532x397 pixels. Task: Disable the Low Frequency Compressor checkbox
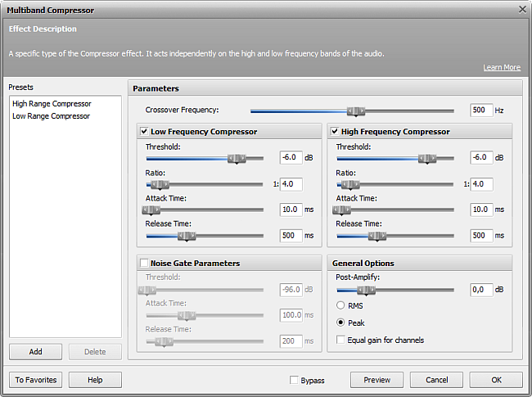coord(144,131)
